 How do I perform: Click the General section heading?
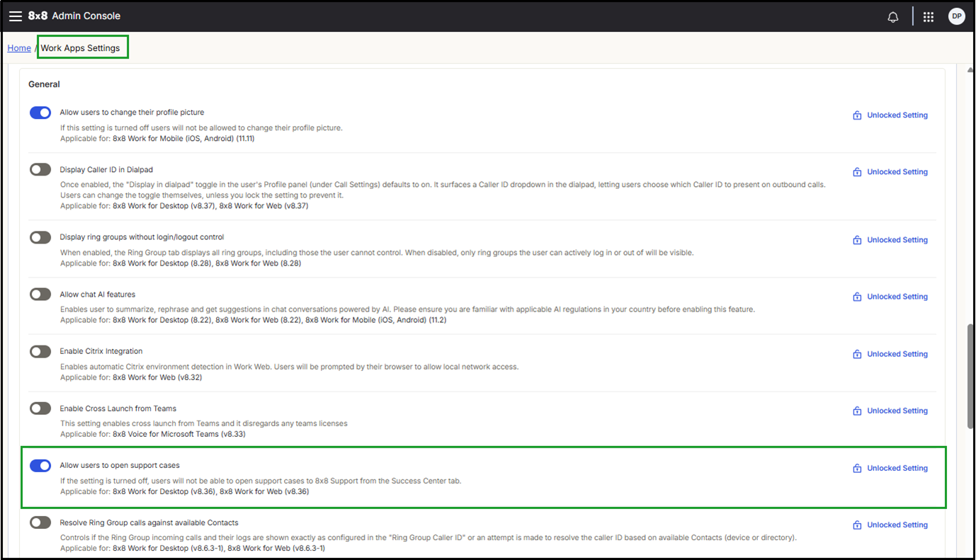(44, 84)
